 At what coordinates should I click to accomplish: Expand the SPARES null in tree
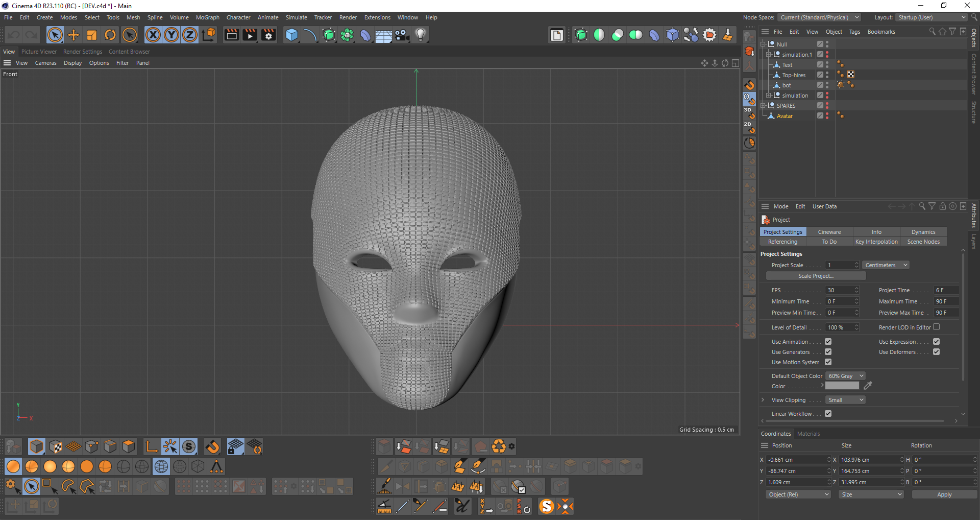tap(763, 106)
